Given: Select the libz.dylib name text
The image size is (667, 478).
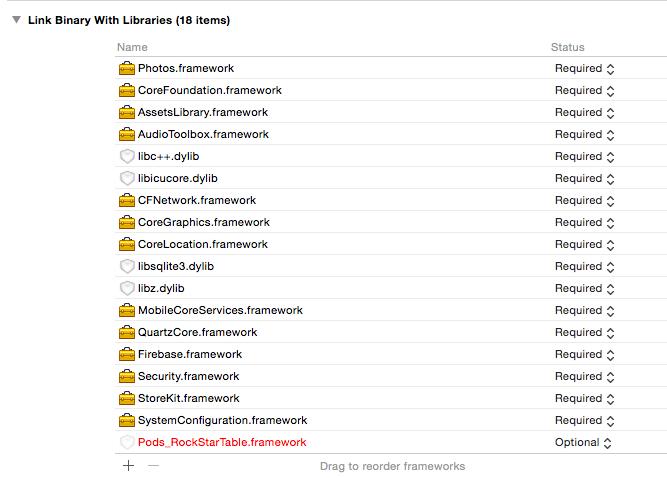Looking at the screenshot, I should click(161, 289).
